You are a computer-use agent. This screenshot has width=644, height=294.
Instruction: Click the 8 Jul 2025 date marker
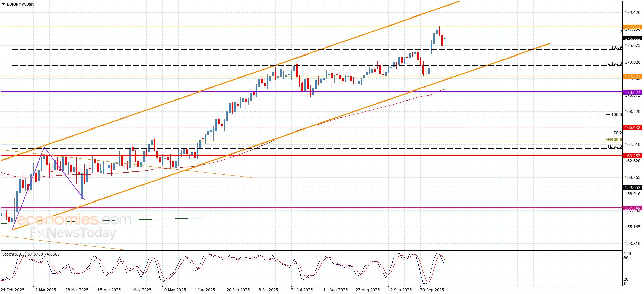tap(268, 290)
